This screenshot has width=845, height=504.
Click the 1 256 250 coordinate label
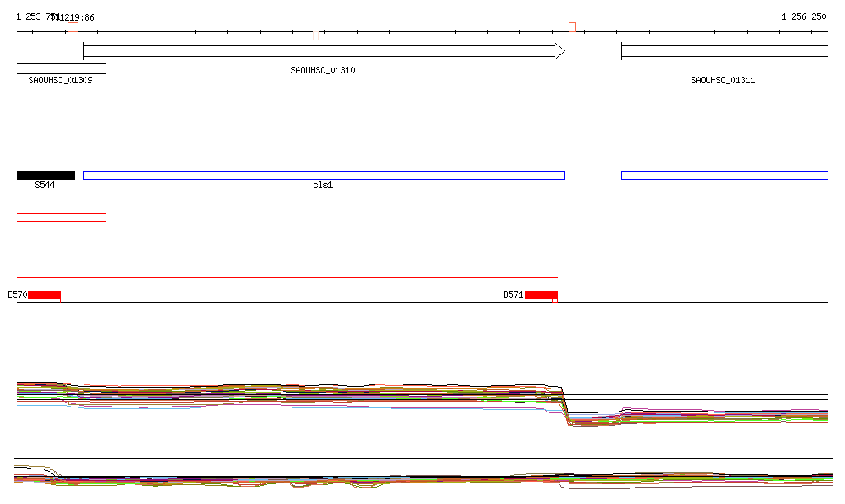pyautogui.click(x=804, y=16)
